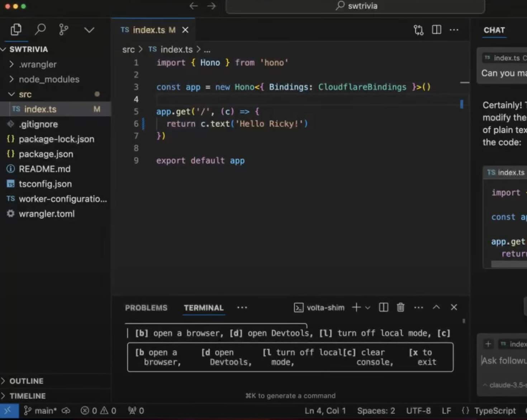Open errors and warnings status item
The width and height of the screenshot is (527, 420).
(x=98, y=411)
